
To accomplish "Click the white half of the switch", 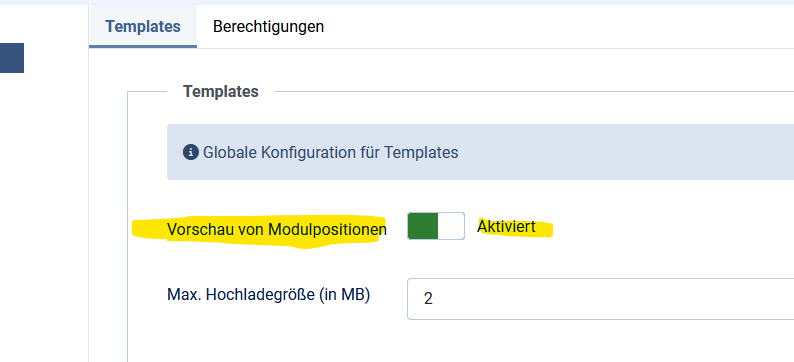I will click(x=451, y=226).
